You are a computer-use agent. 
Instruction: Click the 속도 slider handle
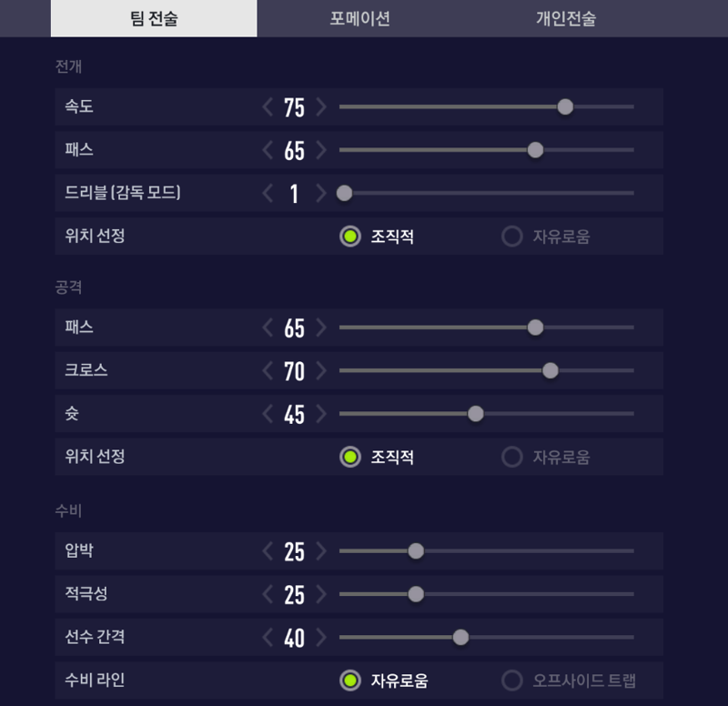(x=565, y=107)
